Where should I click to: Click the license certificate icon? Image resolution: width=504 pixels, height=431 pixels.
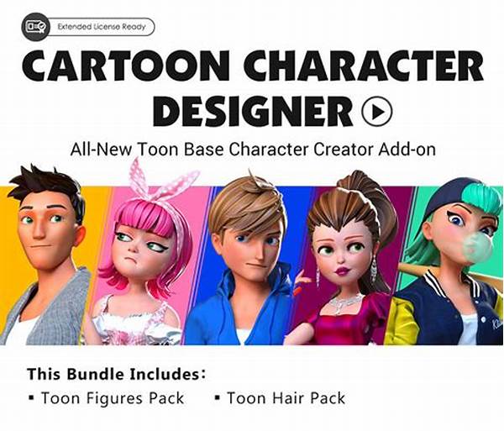[x=35, y=27]
